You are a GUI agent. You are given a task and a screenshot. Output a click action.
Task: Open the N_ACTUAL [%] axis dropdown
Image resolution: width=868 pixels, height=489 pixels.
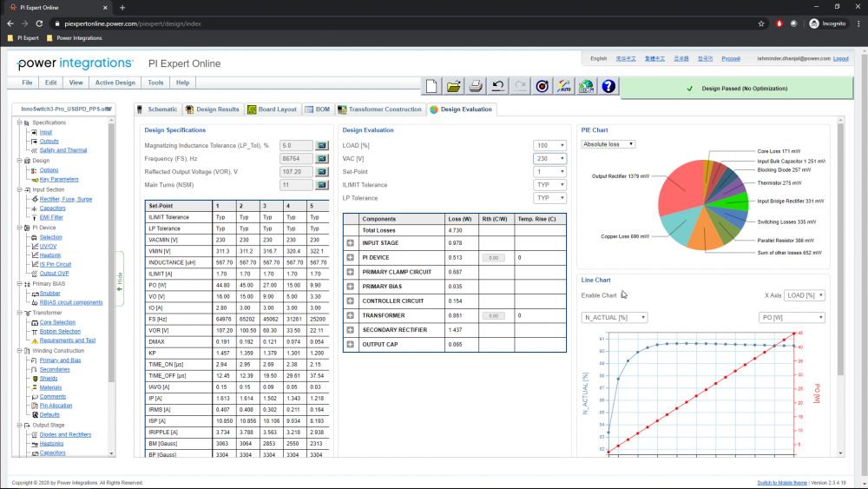615,317
